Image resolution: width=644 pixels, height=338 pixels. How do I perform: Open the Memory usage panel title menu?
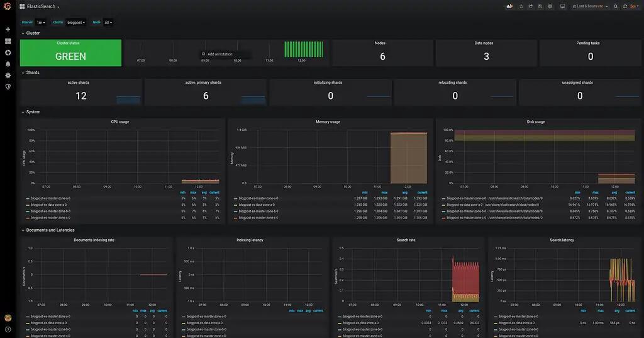[328, 121]
